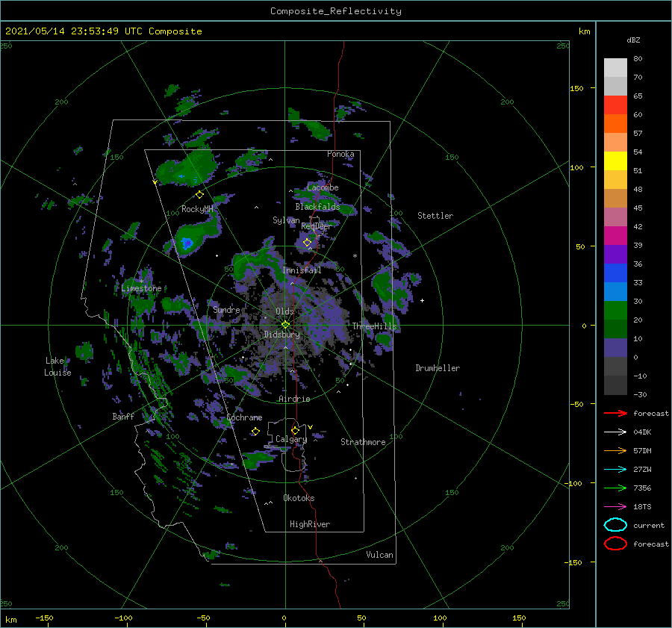Click the Cochrane label

coord(244,417)
